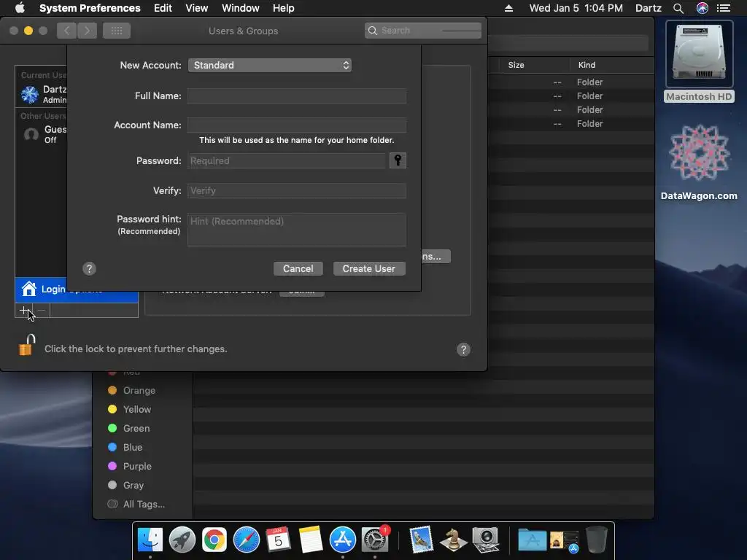Image resolution: width=747 pixels, height=560 pixels.
Task: Click the Verify password field
Action: click(x=296, y=190)
